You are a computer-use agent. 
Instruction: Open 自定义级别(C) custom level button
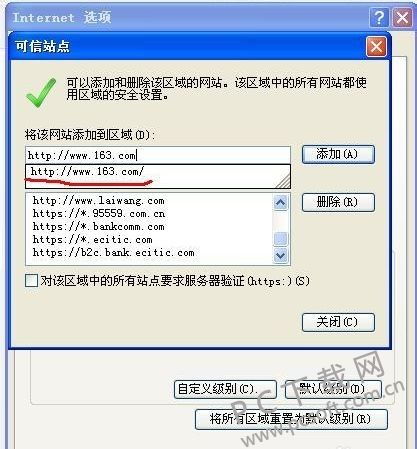[x=225, y=389]
